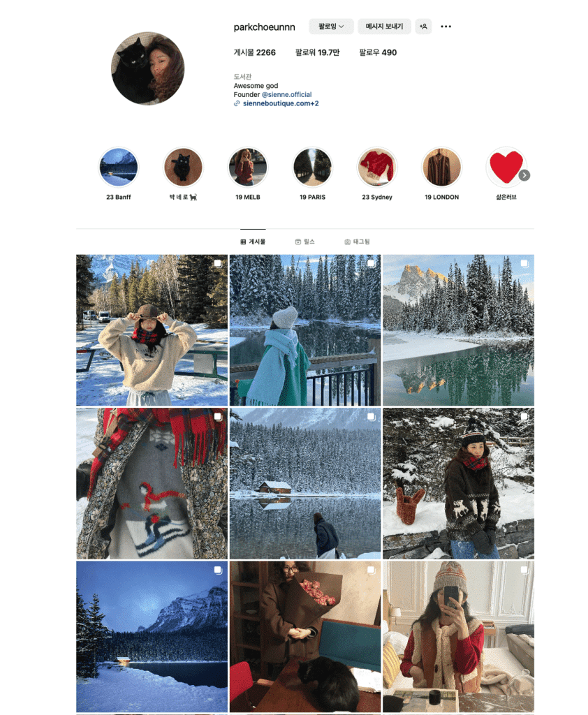Click the suggest similar accounts icon

pyautogui.click(x=423, y=27)
